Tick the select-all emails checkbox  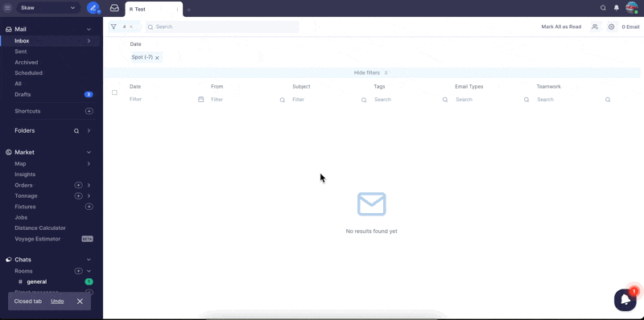click(x=114, y=92)
